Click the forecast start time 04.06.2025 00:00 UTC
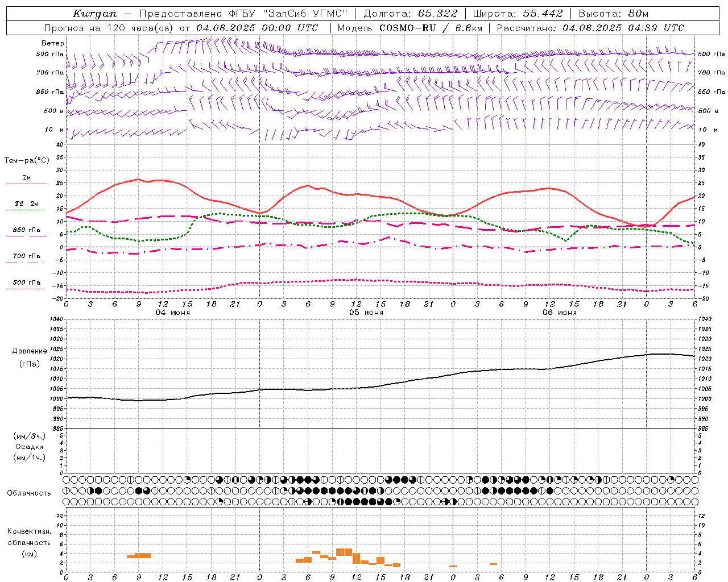728x582 pixels. [x=258, y=28]
